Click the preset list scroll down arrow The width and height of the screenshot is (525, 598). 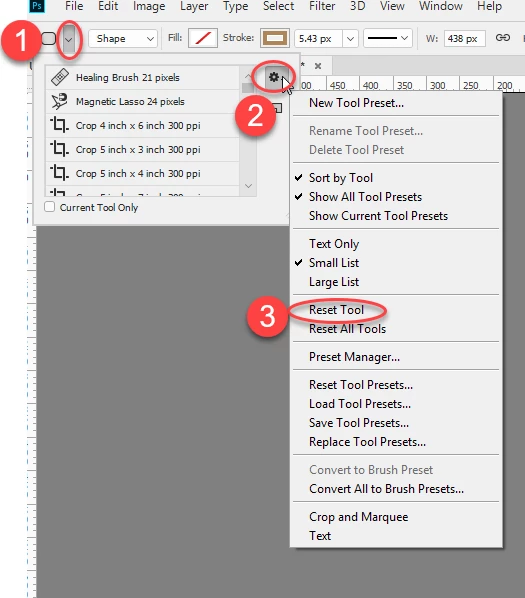click(x=248, y=186)
